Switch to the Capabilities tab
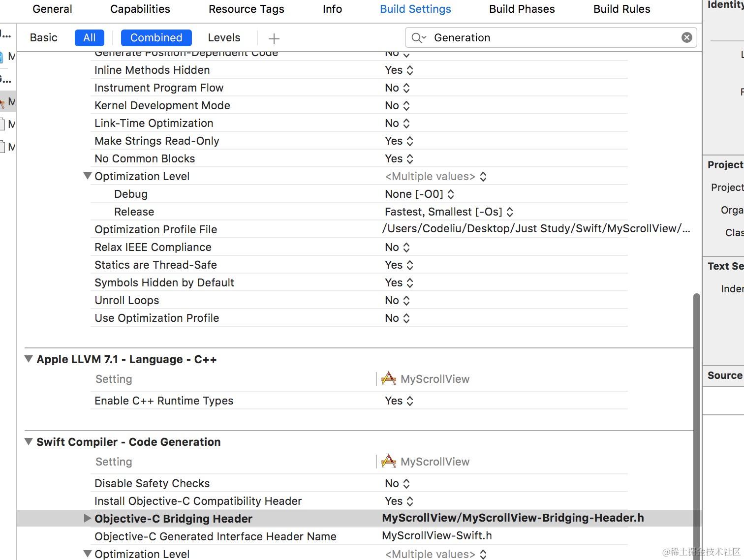Viewport: 744px width, 560px height. point(140,9)
